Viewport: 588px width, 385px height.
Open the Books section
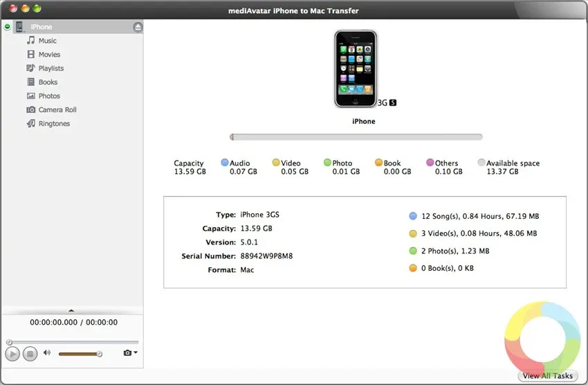pyautogui.click(x=48, y=82)
